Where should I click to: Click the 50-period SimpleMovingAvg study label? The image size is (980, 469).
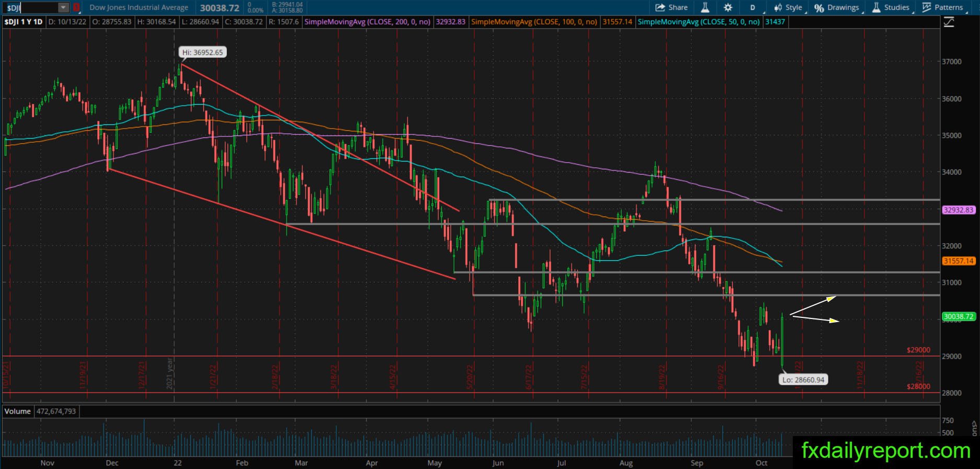click(x=699, y=22)
